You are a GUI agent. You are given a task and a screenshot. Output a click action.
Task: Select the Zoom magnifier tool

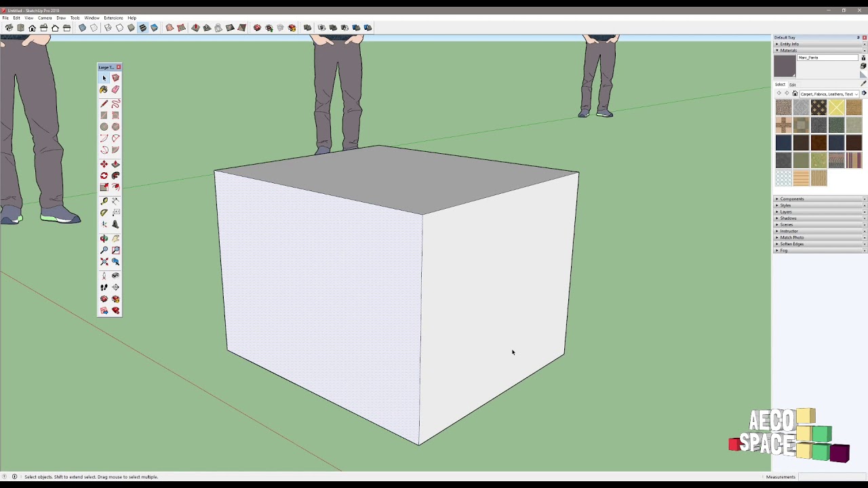tap(104, 249)
